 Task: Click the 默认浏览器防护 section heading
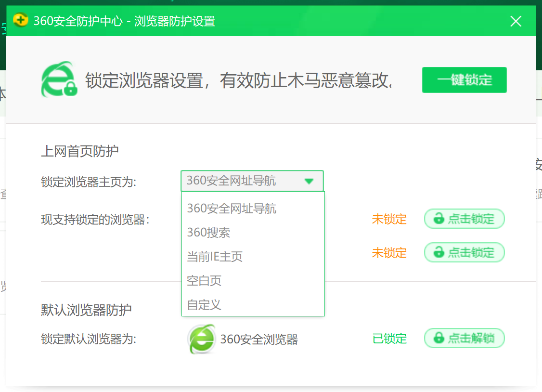point(86,310)
